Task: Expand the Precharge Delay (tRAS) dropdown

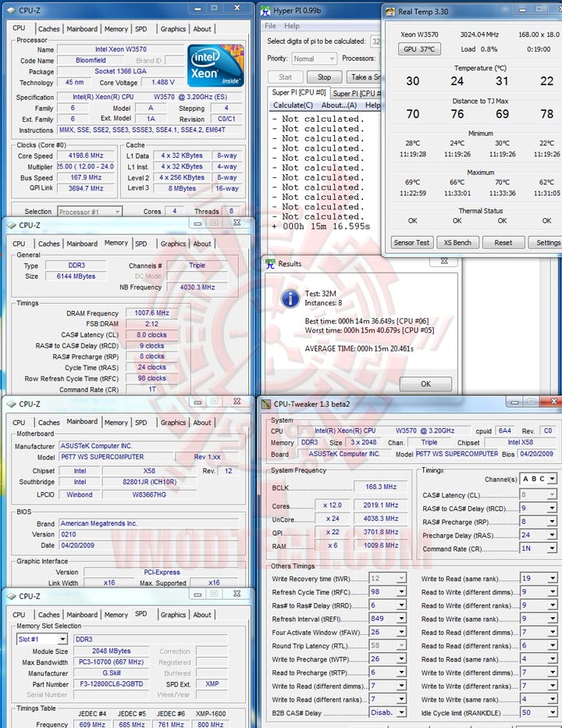Action: [552, 535]
